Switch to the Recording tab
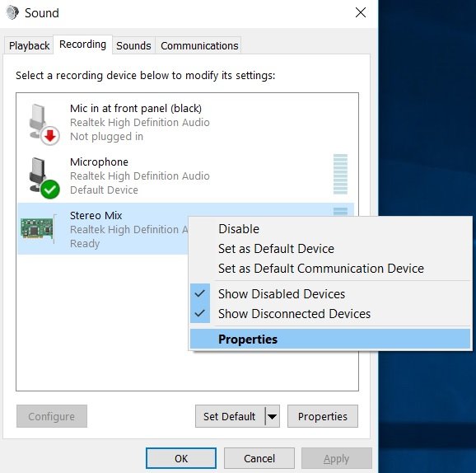 (82, 44)
